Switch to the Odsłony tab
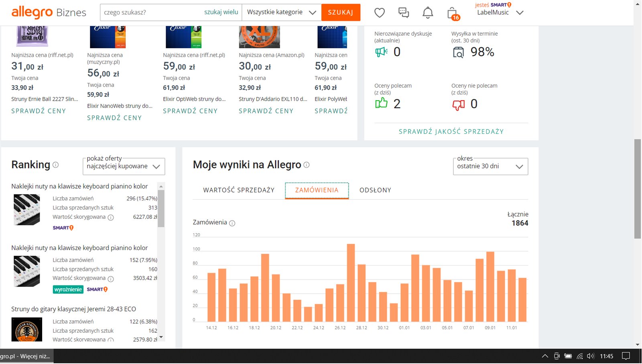 click(375, 190)
